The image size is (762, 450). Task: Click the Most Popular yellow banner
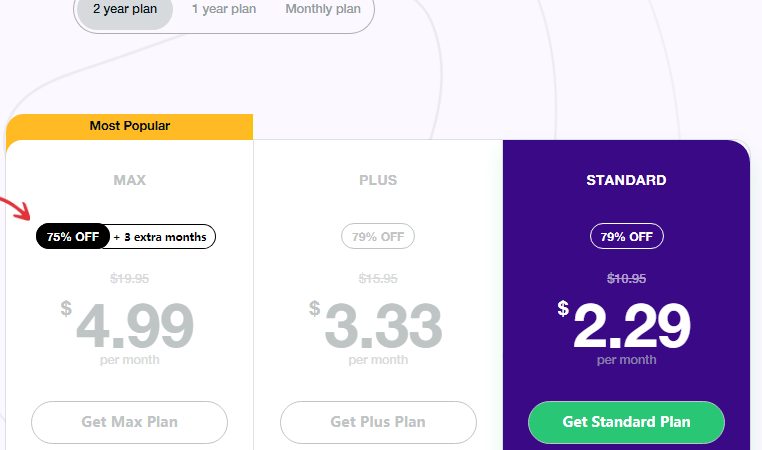pyautogui.click(x=129, y=126)
